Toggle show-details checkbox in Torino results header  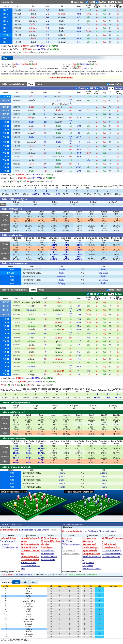pyautogui.click(x=108, y=84)
